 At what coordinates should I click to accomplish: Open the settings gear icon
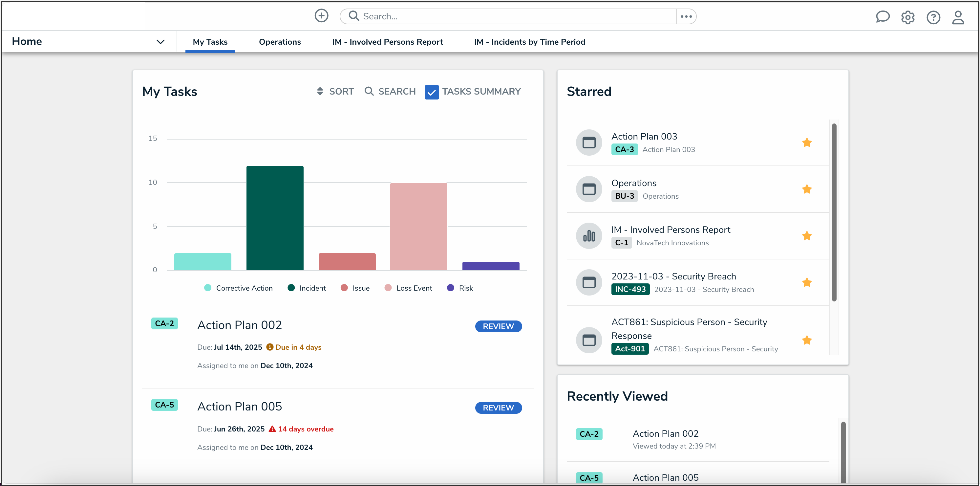[x=908, y=17]
